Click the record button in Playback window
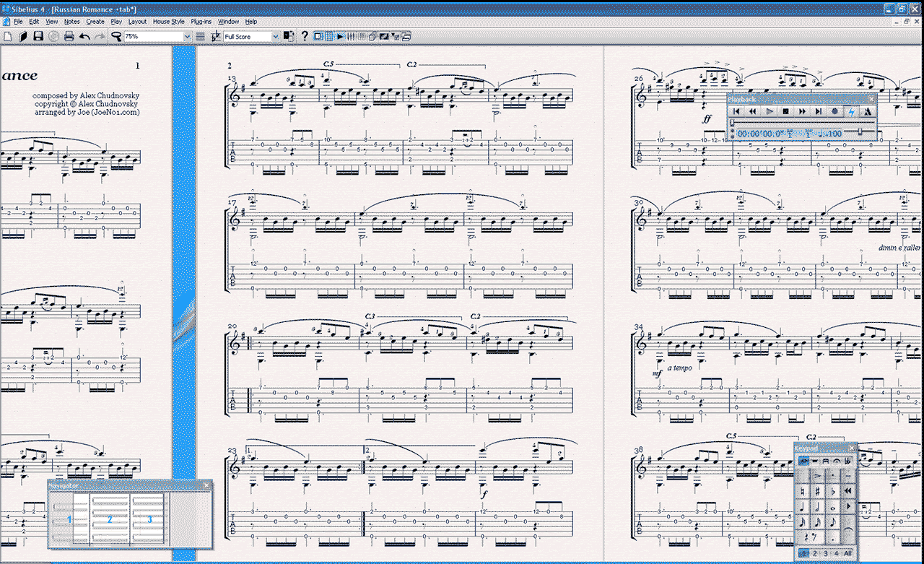The height and width of the screenshot is (564, 924). pyautogui.click(x=834, y=111)
